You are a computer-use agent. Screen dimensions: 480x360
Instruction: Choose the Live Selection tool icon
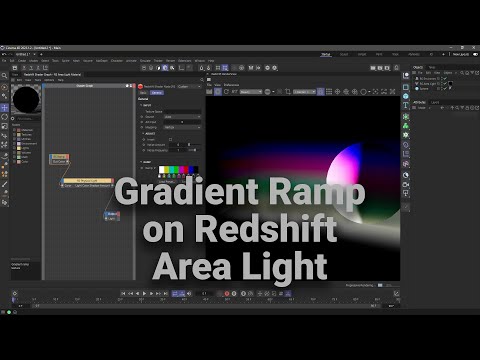(4, 87)
